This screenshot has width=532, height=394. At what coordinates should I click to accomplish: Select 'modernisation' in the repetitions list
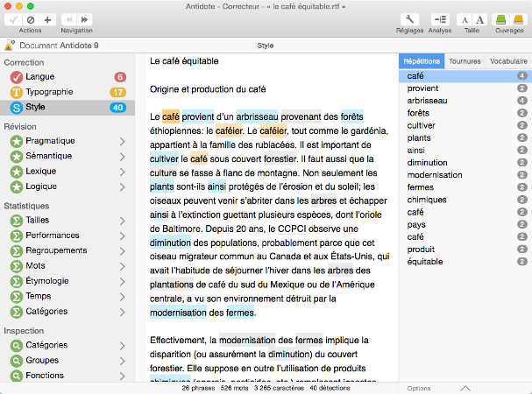tap(434, 174)
